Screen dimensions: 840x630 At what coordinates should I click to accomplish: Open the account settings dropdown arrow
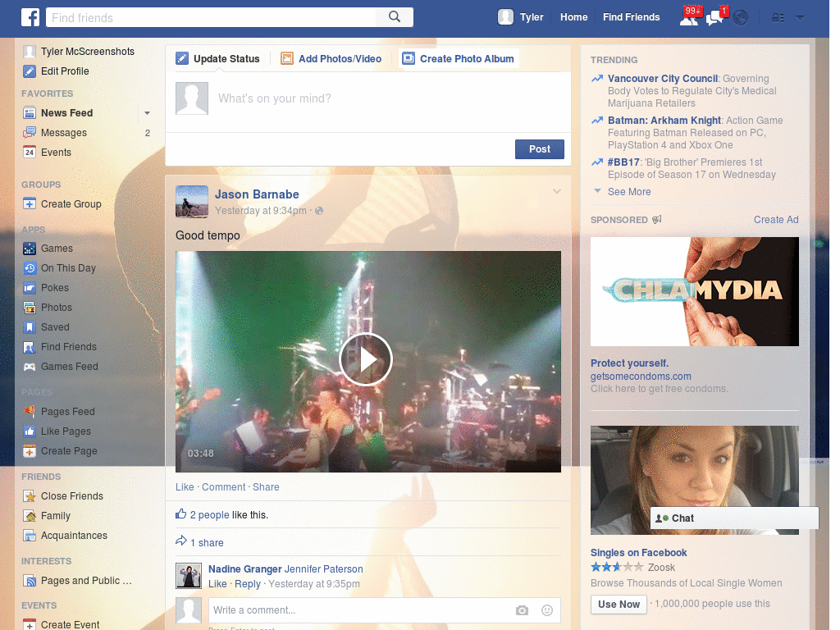[800, 17]
